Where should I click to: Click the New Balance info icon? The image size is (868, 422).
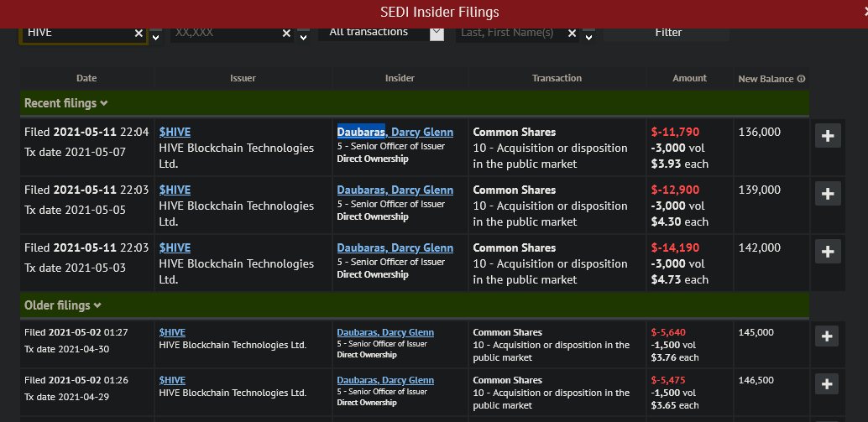[801, 79]
